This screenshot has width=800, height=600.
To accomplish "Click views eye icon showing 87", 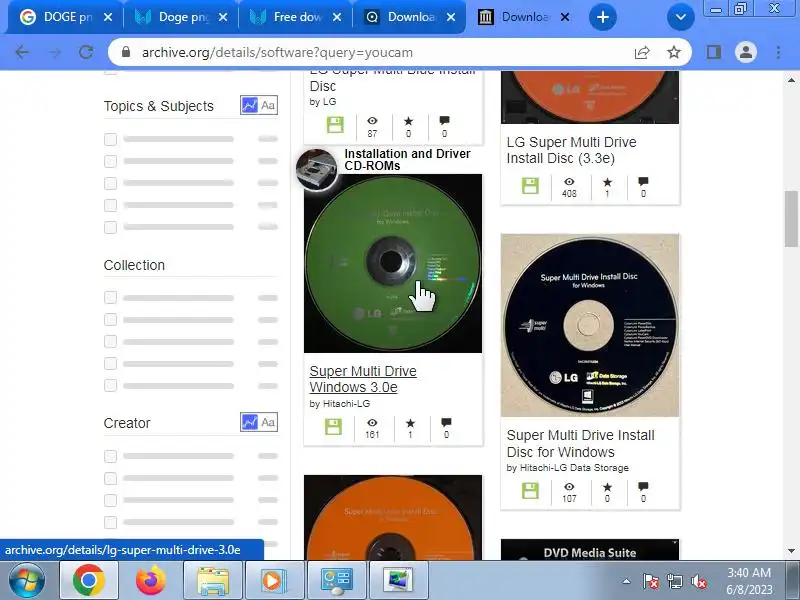I will (x=372, y=121).
